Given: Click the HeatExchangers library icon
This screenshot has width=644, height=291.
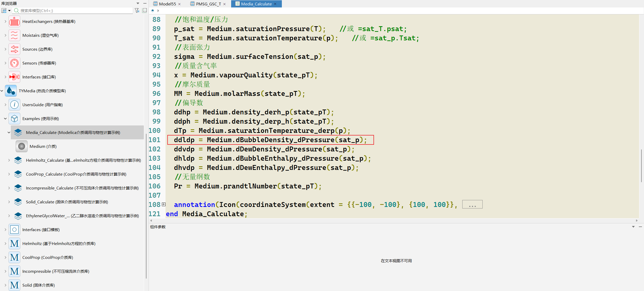Looking at the screenshot, I should pyautogui.click(x=14, y=22).
